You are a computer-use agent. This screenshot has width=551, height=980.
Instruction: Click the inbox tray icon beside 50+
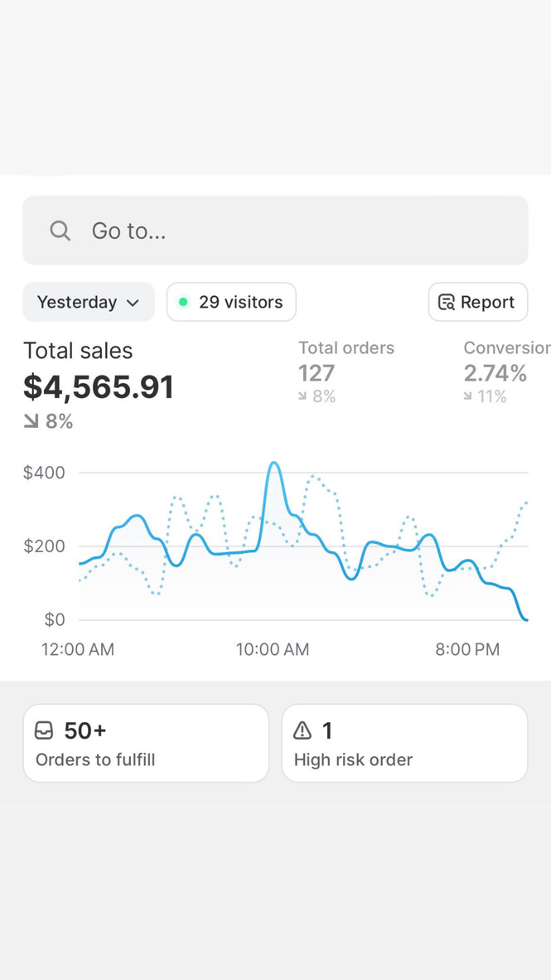point(44,730)
